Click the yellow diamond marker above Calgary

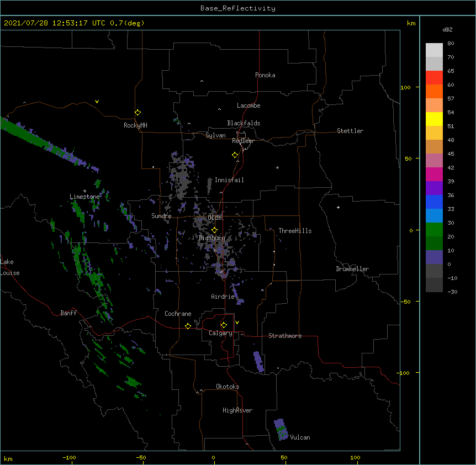point(224,325)
